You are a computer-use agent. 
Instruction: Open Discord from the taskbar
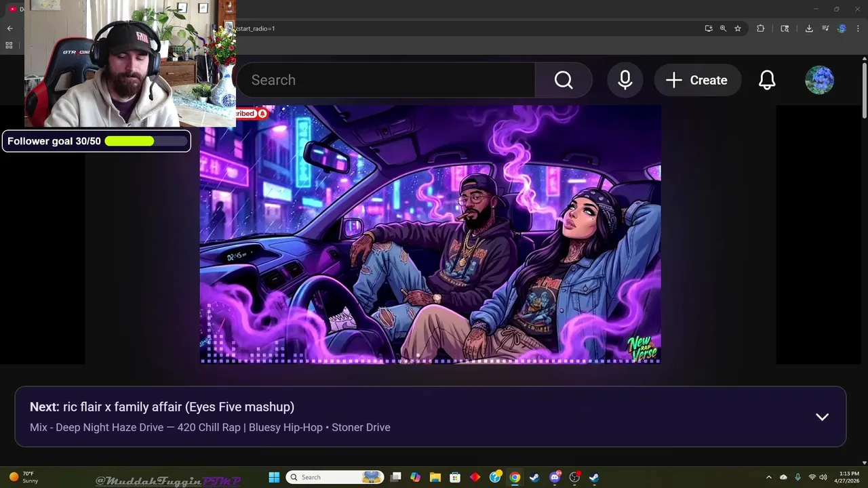coord(555,477)
